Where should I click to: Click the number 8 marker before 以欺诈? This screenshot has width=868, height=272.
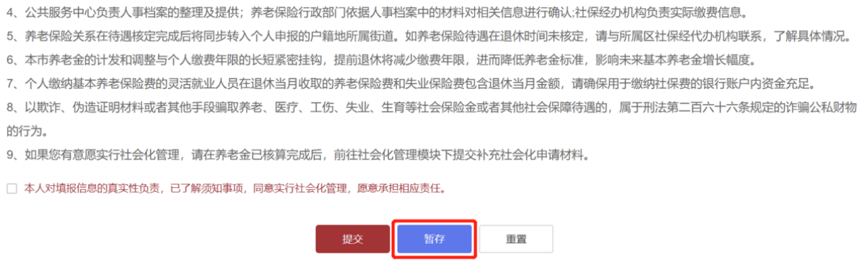coord(10,108)
